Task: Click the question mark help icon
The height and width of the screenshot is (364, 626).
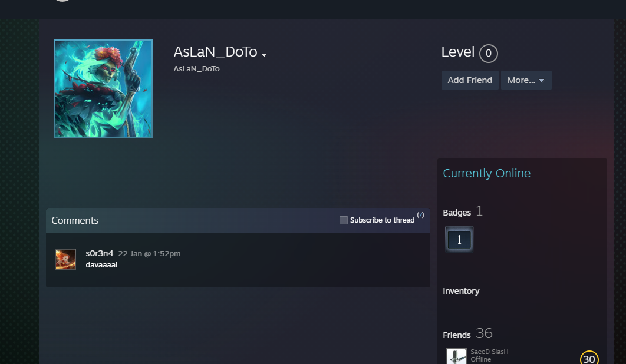Action: pos(420,215)
